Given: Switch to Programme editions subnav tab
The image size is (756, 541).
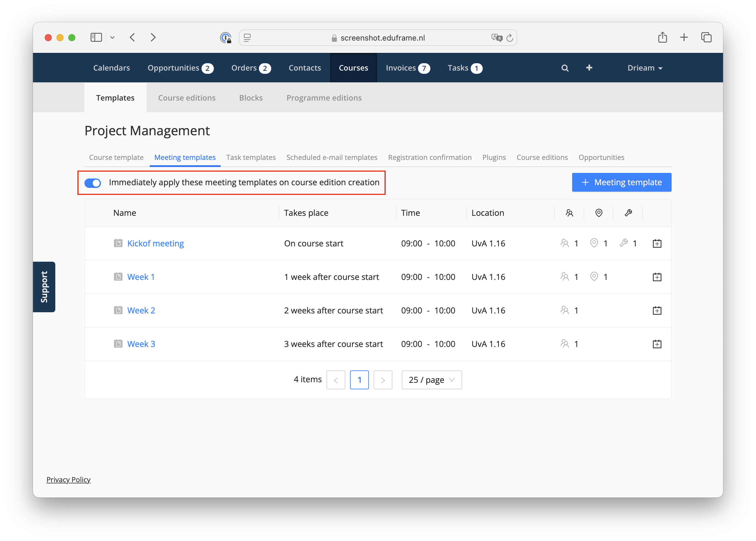Looking at the screenshot, I should pos(324,98).
